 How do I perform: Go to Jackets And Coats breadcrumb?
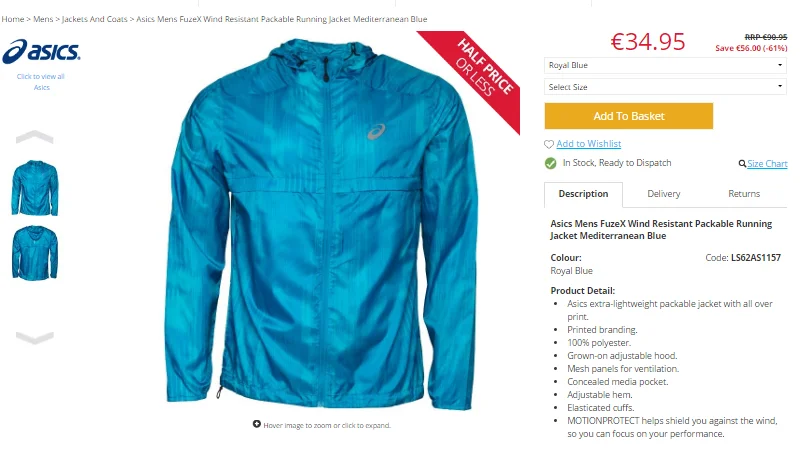(x=94, y=19)
